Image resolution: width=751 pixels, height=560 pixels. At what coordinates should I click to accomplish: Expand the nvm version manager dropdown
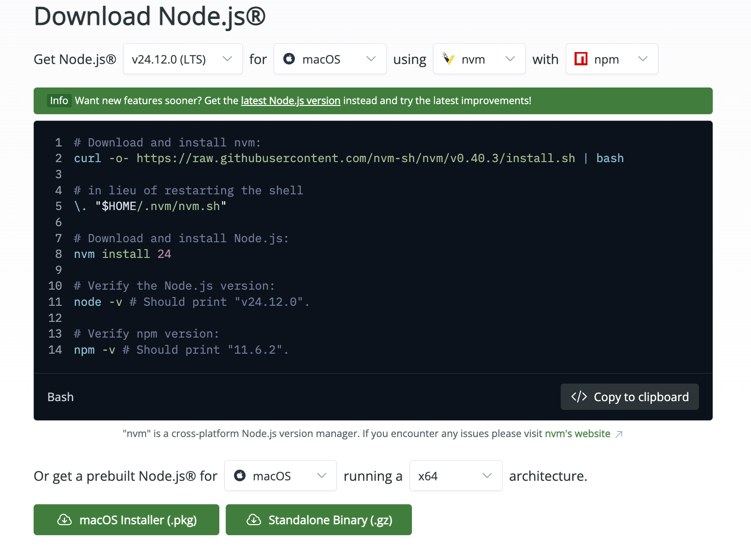(x=479, y=59)
